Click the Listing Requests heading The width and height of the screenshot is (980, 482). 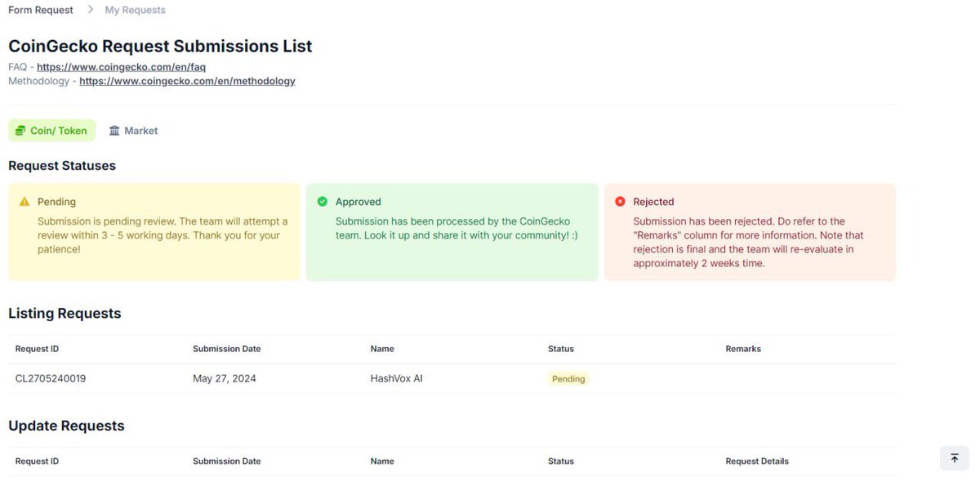point(65,314)
